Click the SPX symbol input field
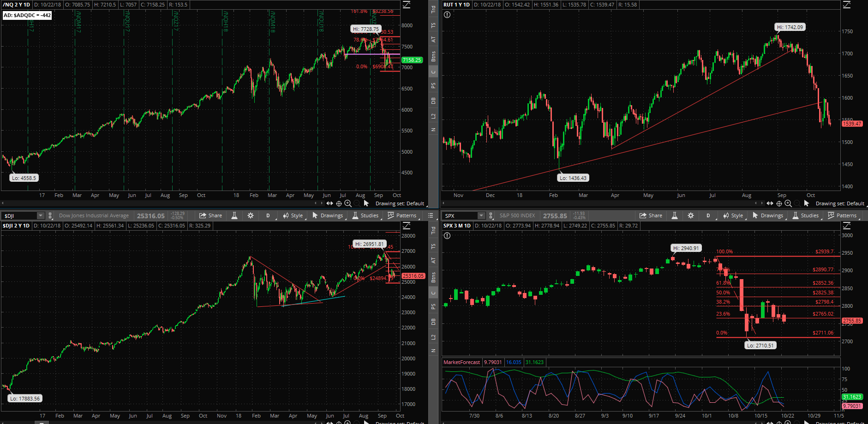This screenshot has height=424, width=868. pos(460,215)
